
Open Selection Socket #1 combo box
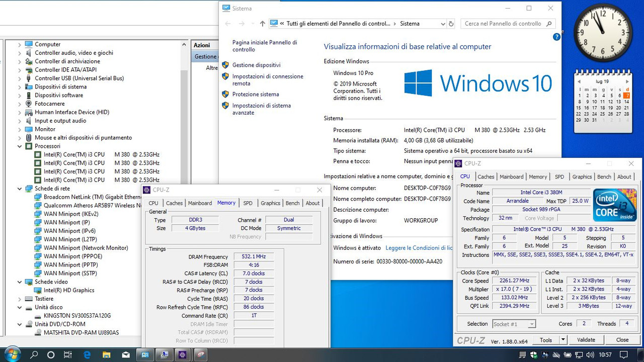[x=513, y=324]
